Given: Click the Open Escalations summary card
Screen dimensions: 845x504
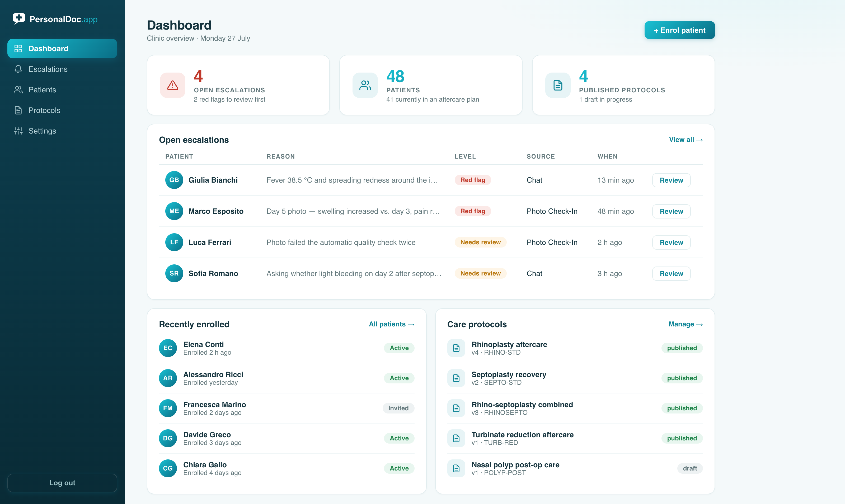Looking at the screenshot, I should tap(238, 85).
